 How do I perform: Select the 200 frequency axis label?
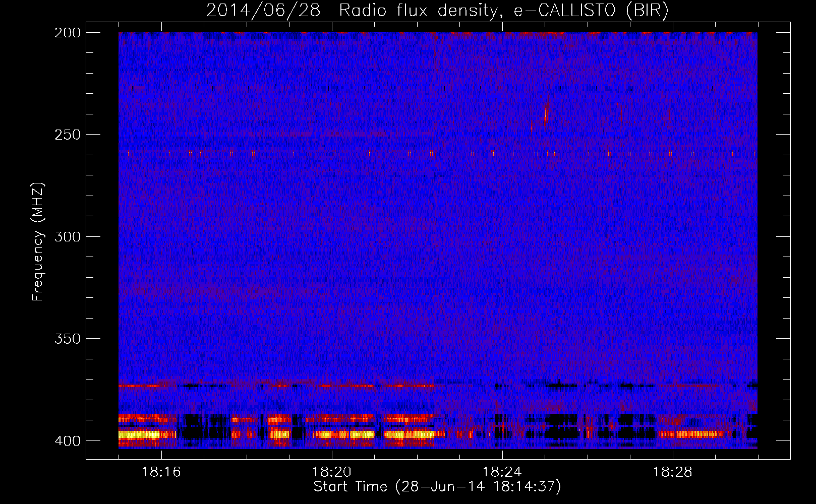click(x=67, y=33)
